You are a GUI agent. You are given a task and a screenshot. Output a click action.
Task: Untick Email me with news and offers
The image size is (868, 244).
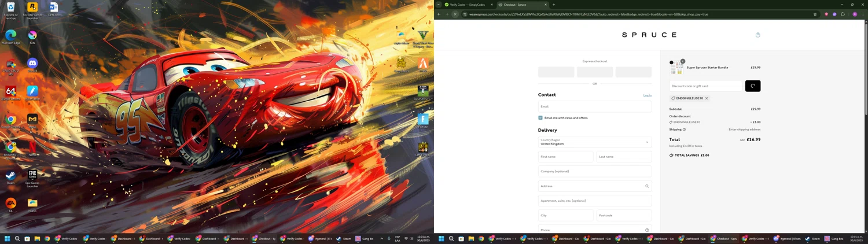pos(540,118)
